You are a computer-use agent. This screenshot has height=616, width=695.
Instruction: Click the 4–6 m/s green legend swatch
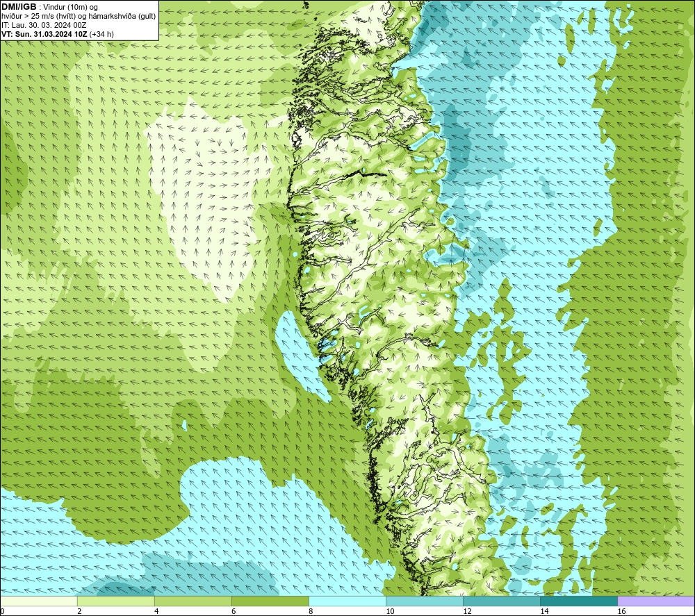tap(193, 601)
